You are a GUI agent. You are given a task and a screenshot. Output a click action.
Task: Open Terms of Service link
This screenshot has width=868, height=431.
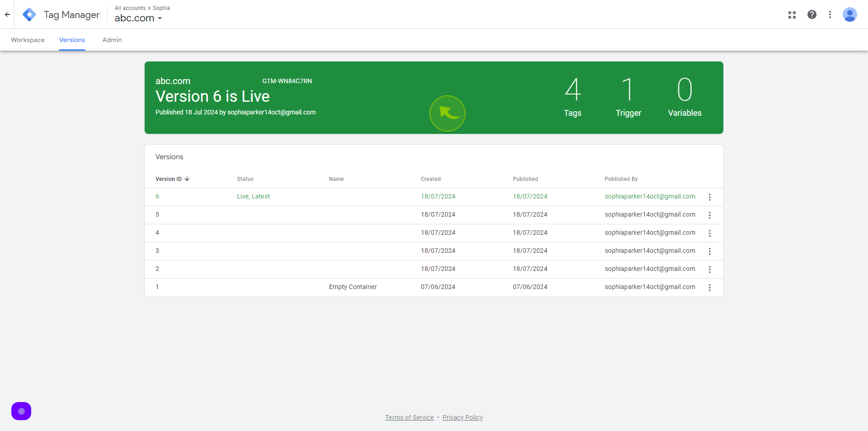coord(410,417)
